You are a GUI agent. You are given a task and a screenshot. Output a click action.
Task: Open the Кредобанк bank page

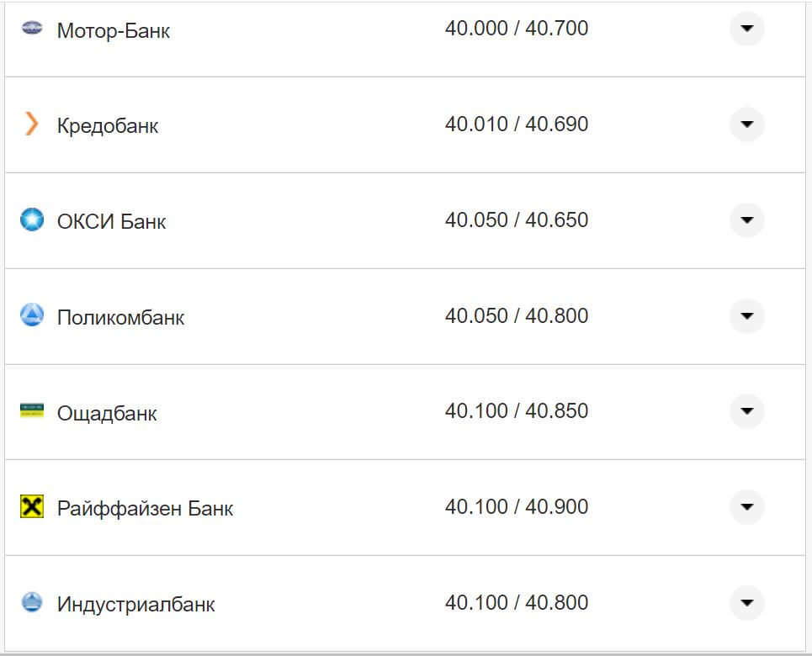[107, 124]
